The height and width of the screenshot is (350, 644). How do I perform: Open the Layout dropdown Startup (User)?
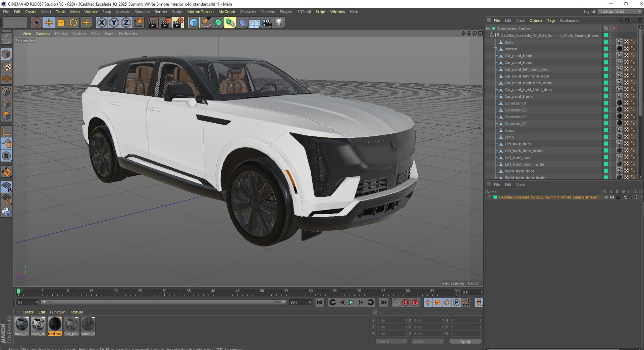click(x=620, y=11)
